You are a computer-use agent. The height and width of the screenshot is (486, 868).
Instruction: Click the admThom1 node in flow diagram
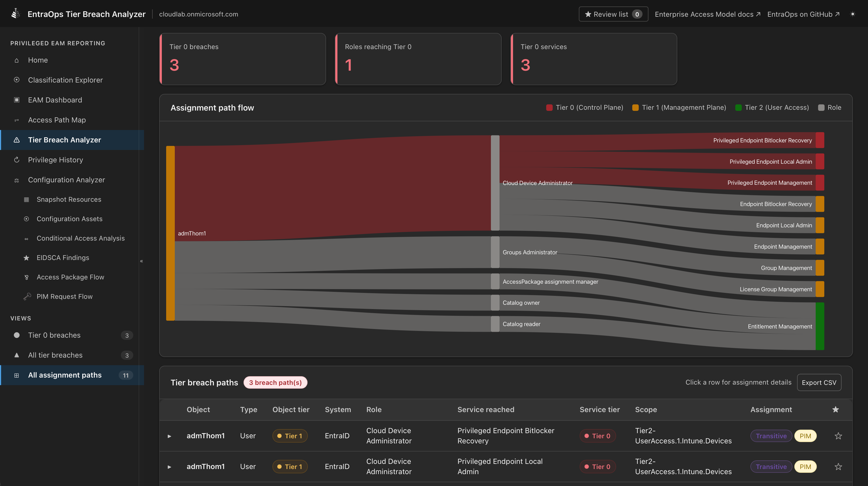[x=170, y=233]
